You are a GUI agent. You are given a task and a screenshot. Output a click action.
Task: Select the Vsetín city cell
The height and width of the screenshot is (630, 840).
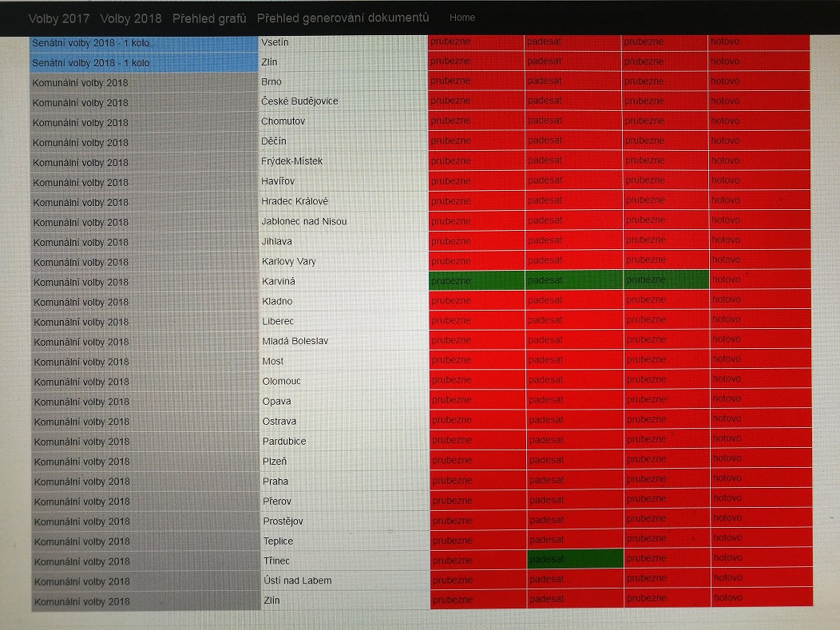click(343, 42)
